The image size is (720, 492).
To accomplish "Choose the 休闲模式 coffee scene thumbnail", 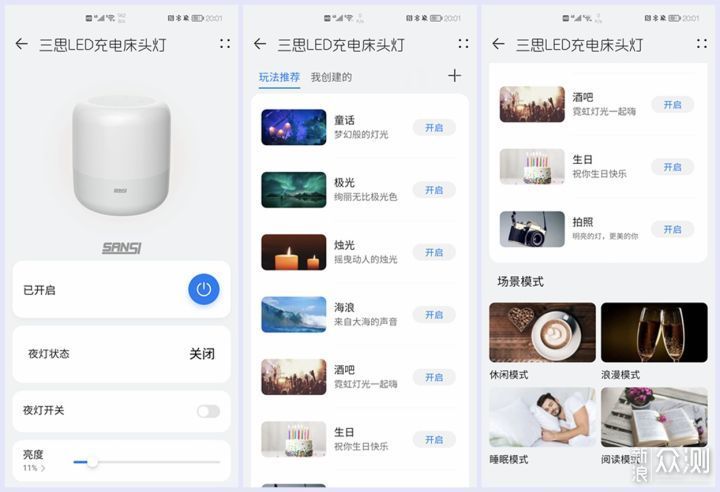I will tap(542, 332).
